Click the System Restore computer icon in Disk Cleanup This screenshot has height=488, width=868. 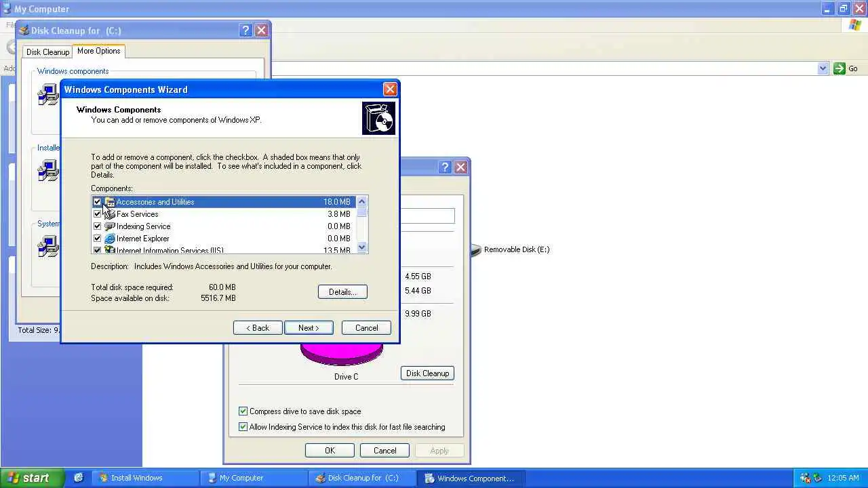tap(48, 246)
